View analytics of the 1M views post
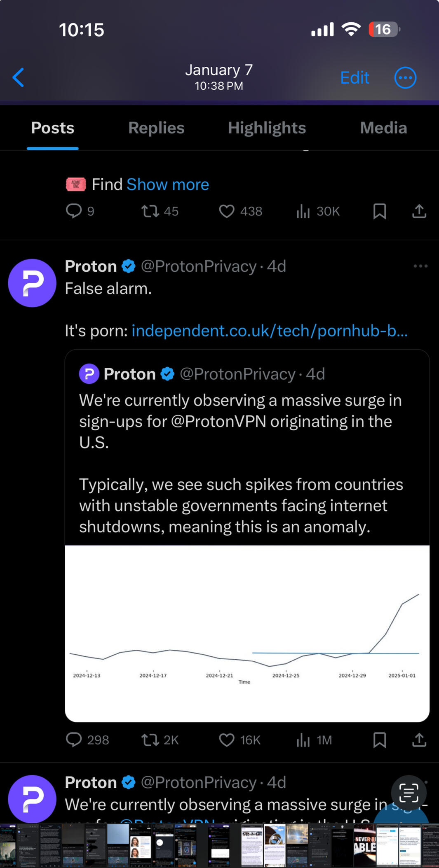Image resolution: width=439 pixels, height=868 pixels. tap(303, 740)
